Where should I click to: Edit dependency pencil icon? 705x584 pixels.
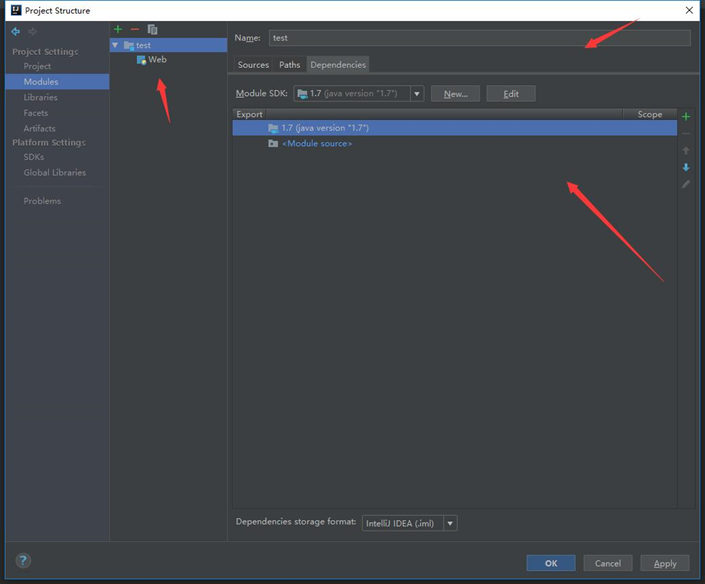(686, 184)
